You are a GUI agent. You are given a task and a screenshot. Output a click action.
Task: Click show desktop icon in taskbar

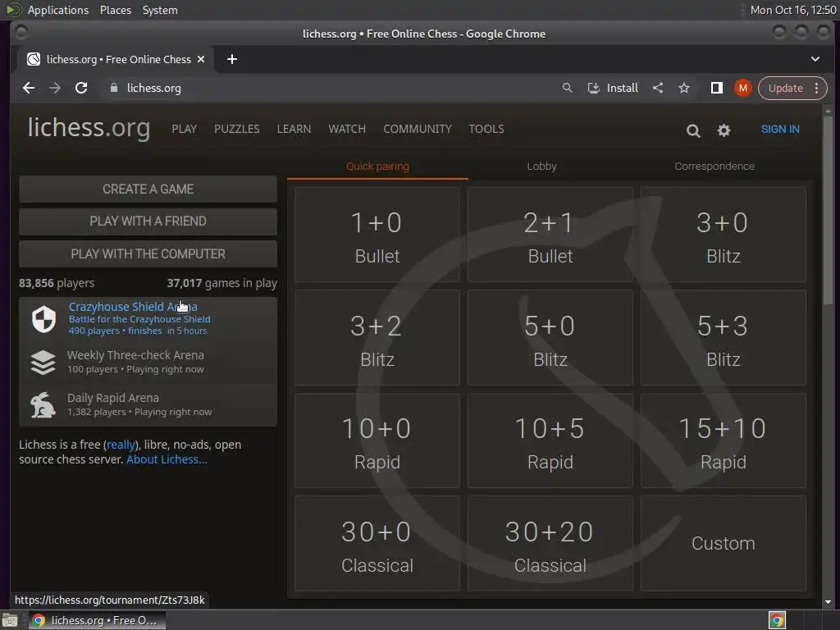[10, 620]
